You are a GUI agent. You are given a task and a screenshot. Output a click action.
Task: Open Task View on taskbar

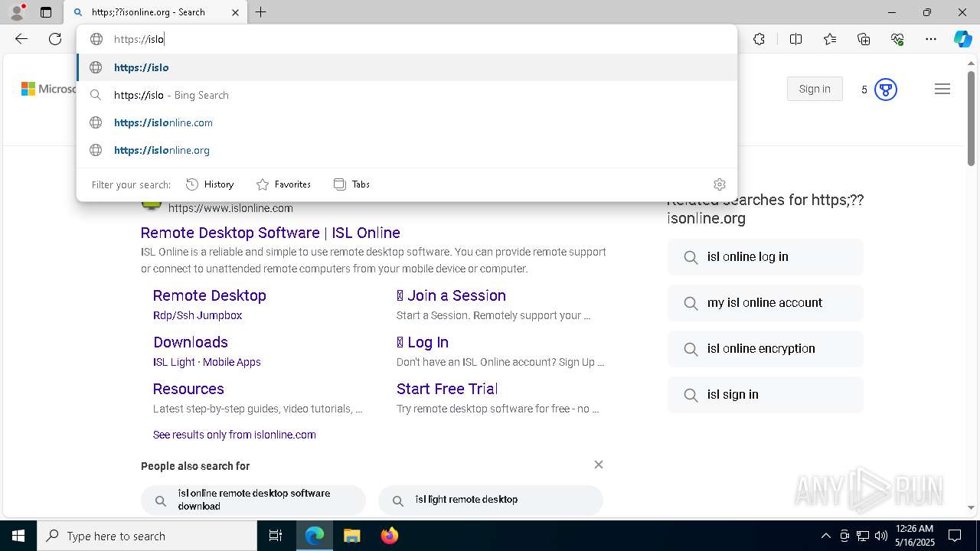pyautogui.click(x=276, y=536)
